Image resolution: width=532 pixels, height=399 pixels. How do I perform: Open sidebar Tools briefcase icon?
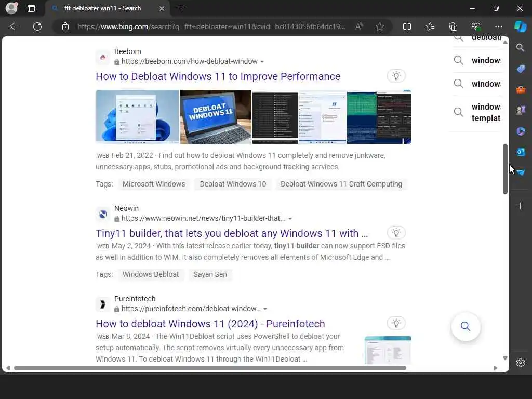tap(521, 90)
